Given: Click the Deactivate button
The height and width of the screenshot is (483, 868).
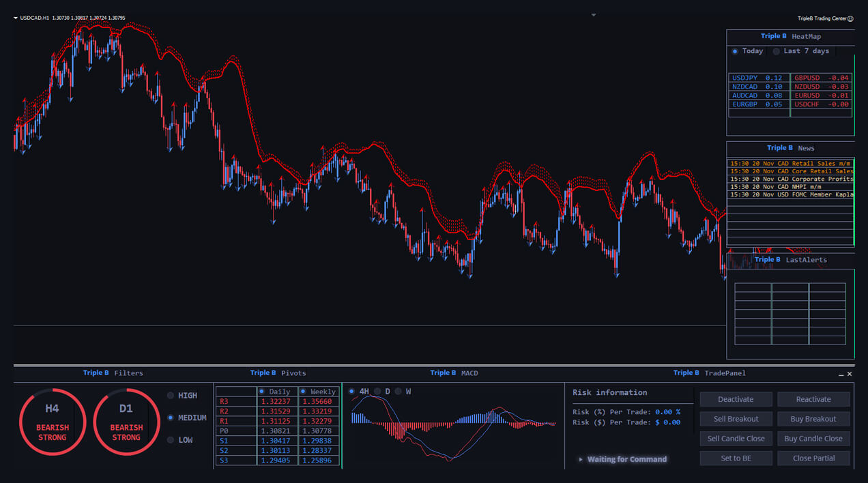Looking at the screenshot, I should pyautogui.click(x=736, y=399).
